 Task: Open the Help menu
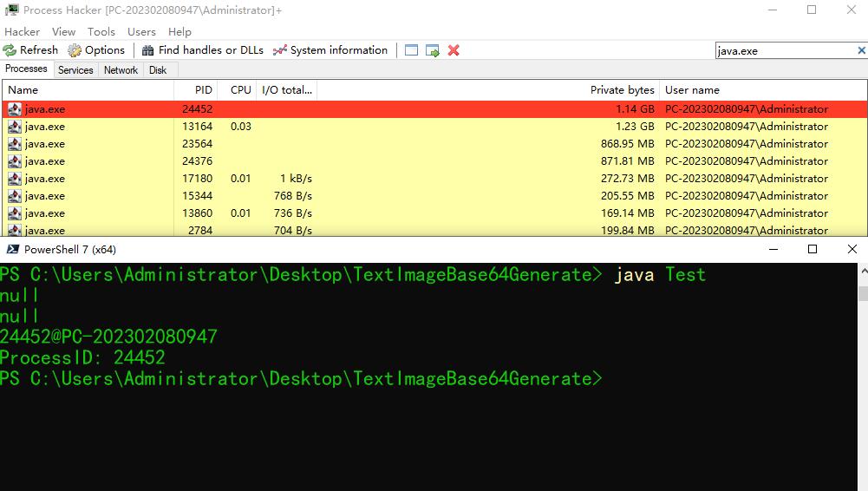point(179,31)
